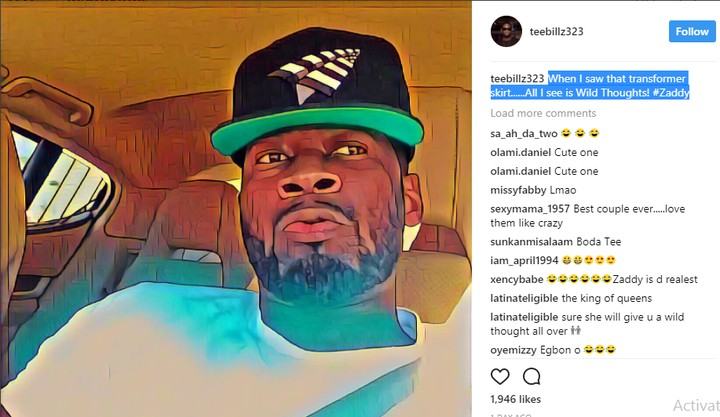Follow teebillz323 with the blue button
The height and width of the screenshot is (417, 720).
click(692, 31)
